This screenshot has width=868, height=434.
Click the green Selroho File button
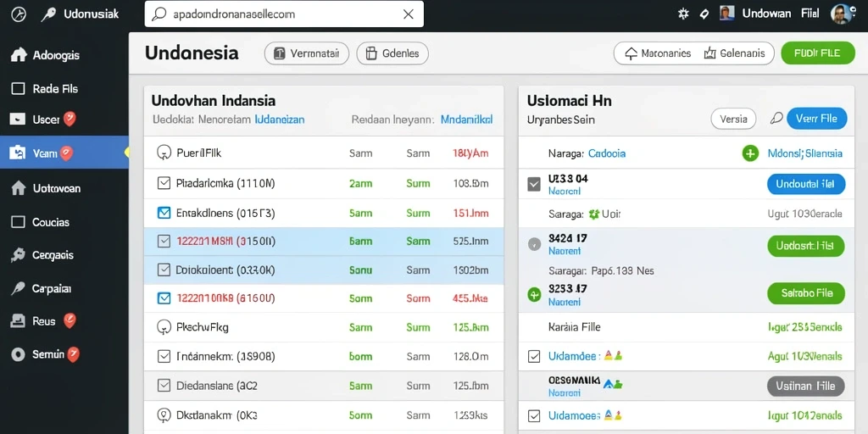806,293
